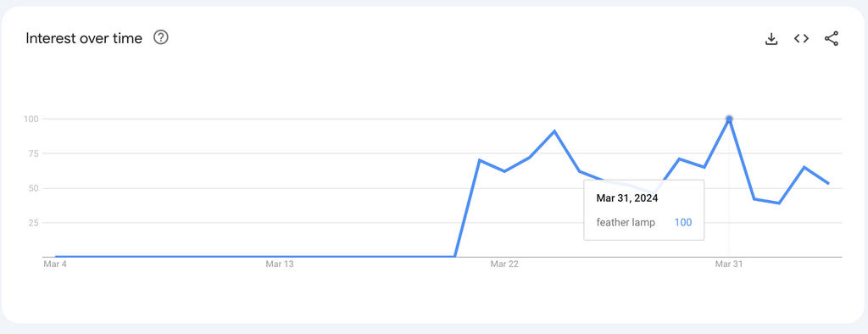Click the lowest dip after the Mar 31 peak
868x334 pixels.
click(x=779, y=203)
